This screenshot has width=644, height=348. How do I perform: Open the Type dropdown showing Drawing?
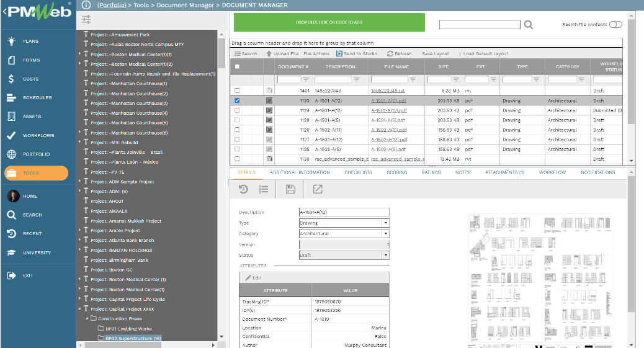[385, 223]
